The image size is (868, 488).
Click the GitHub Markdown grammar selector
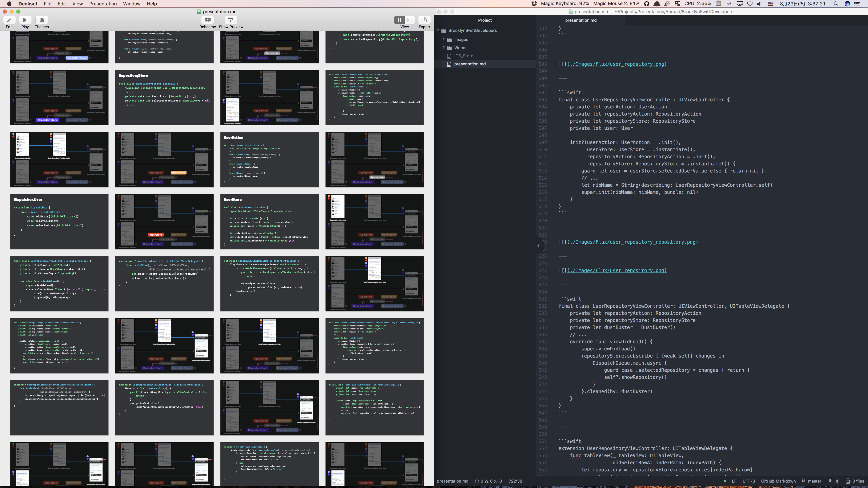point(778,481)
